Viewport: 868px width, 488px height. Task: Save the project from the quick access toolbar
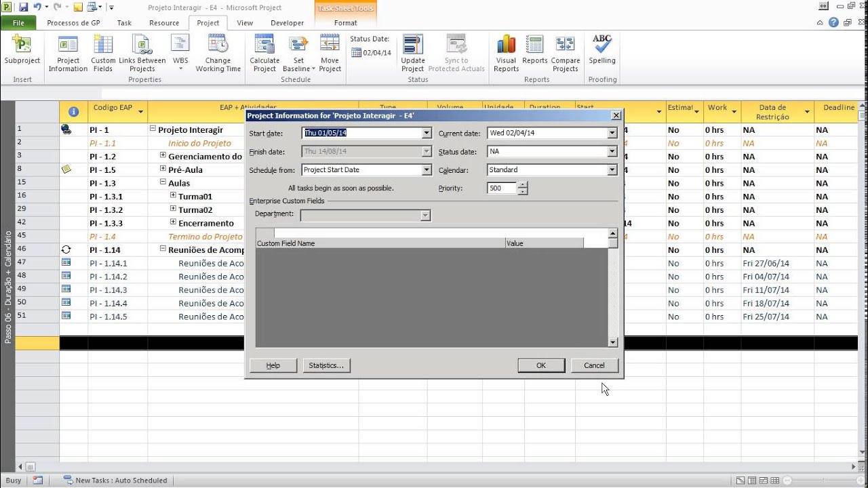(x=23, y=7)
